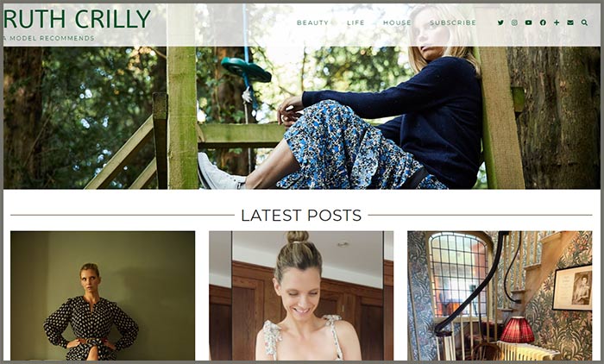Click the A Model Recommends tagline
604x364 pixels.
click(48, 38)
